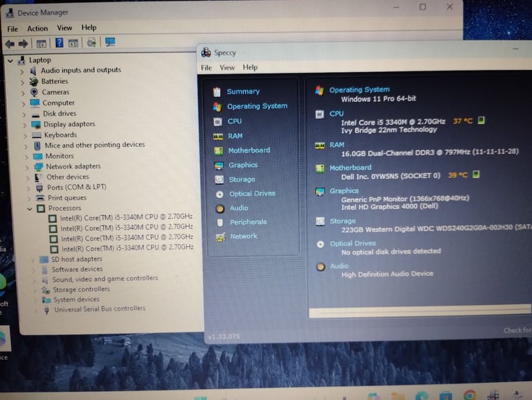Expand the Monitors node

pyautogui.click(x=26, y=157)
